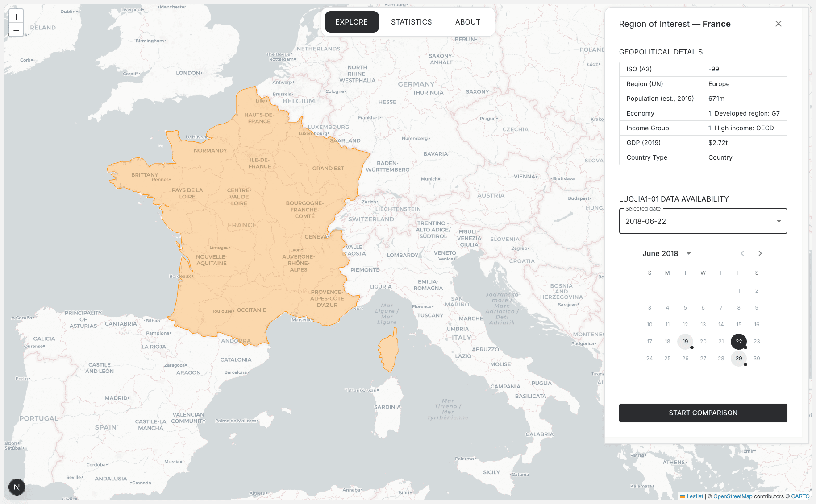Zoom out of the map
Image resolution: width=816 pixels, height=504 pixels.
click(x=16, y=30)
